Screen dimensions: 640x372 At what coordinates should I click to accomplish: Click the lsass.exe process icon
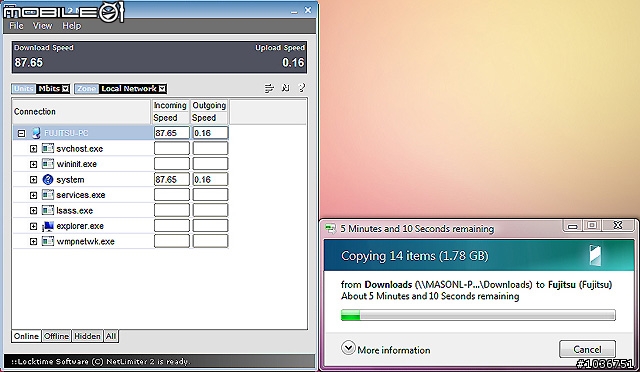click(x=48, y=210)
